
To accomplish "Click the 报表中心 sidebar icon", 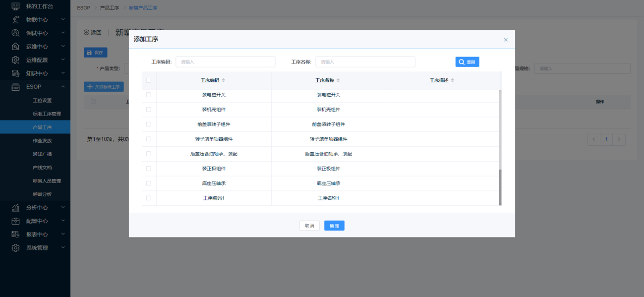I will [x=15, y=235].
